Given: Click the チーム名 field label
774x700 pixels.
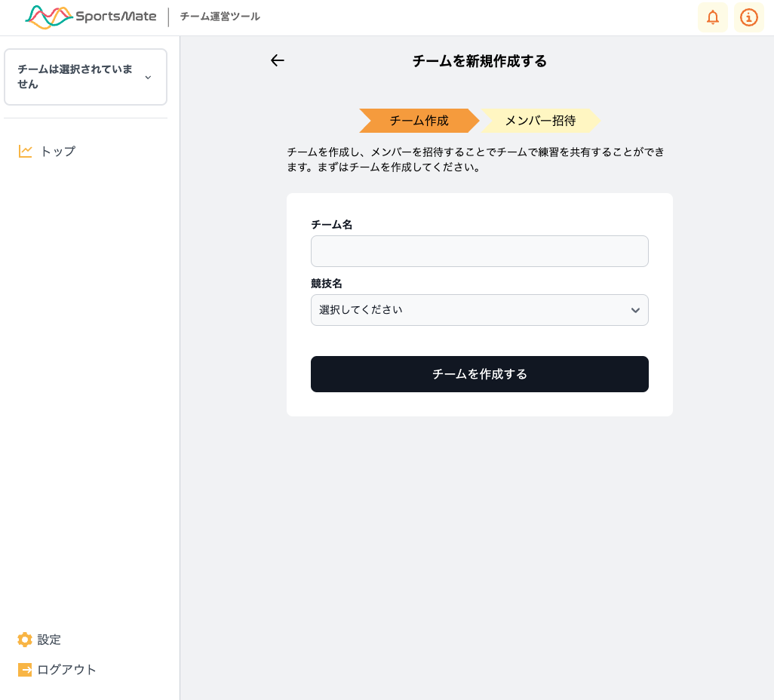Looking at the screenshot, I should pyautogui.click(x=332, y=225).
